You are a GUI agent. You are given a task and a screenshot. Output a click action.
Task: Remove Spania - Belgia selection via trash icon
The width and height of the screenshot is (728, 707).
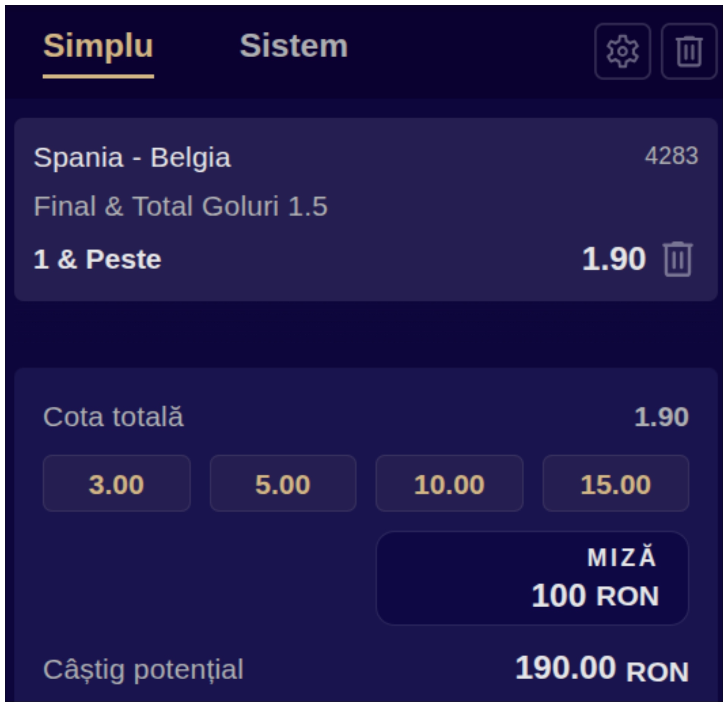click(x=678, y=259)
